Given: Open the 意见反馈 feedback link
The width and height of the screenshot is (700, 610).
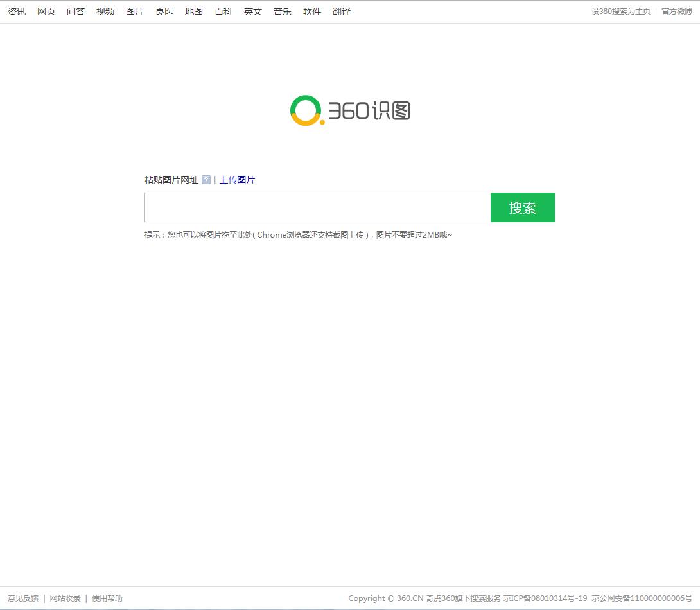Looking at the screenshot, I should tap(23, 598).
